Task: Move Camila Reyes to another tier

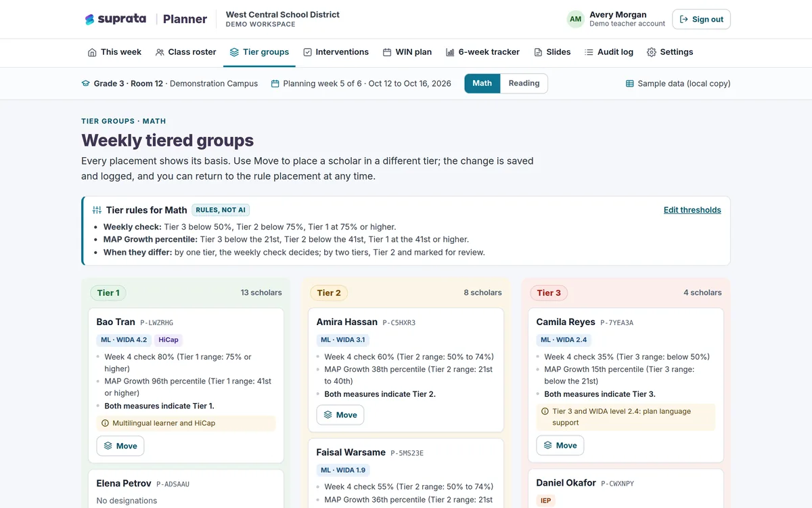Action: pyautogui.click(x=560, y=445)
